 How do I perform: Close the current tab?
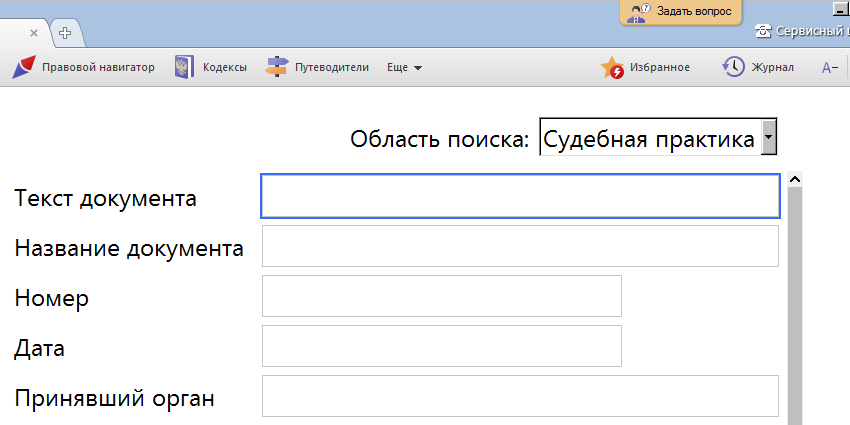tap(34, 33)
